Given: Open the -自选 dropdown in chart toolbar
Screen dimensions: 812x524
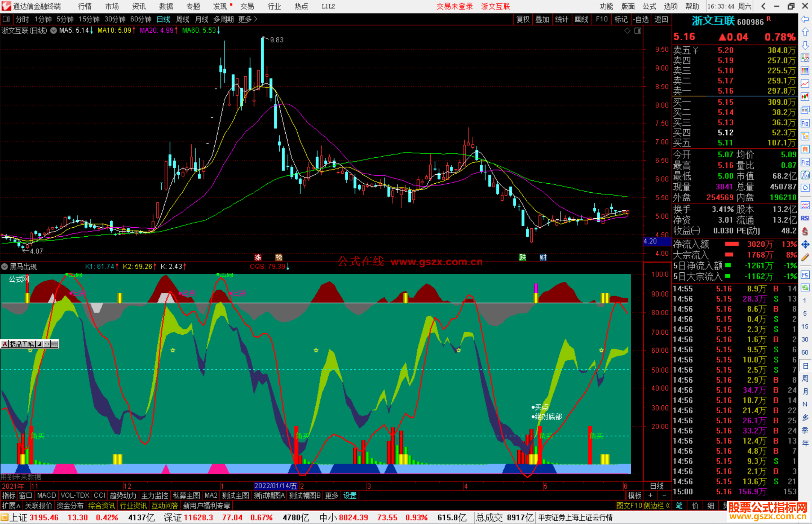Looking at the screenshot, I should [641, 19].
